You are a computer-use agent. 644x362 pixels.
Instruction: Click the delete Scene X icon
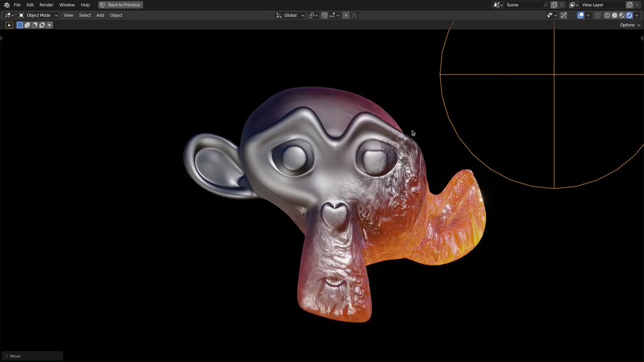click(x=562, y=5)
